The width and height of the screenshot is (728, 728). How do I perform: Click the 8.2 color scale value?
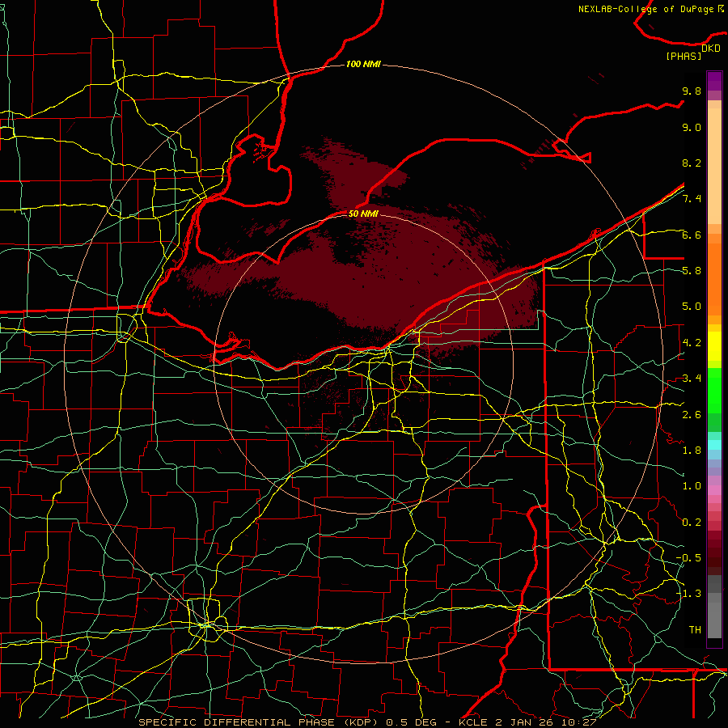[692, 163]
